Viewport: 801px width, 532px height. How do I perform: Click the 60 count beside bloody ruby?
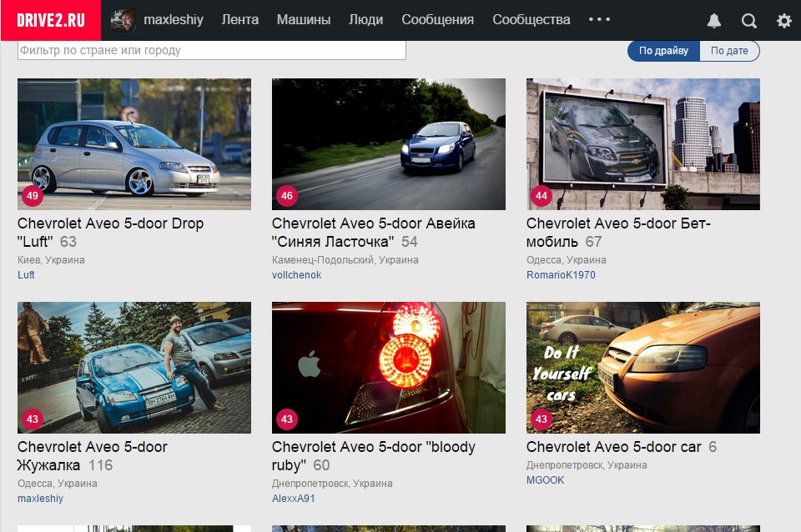pyautogui.click(x=321, y=465)
